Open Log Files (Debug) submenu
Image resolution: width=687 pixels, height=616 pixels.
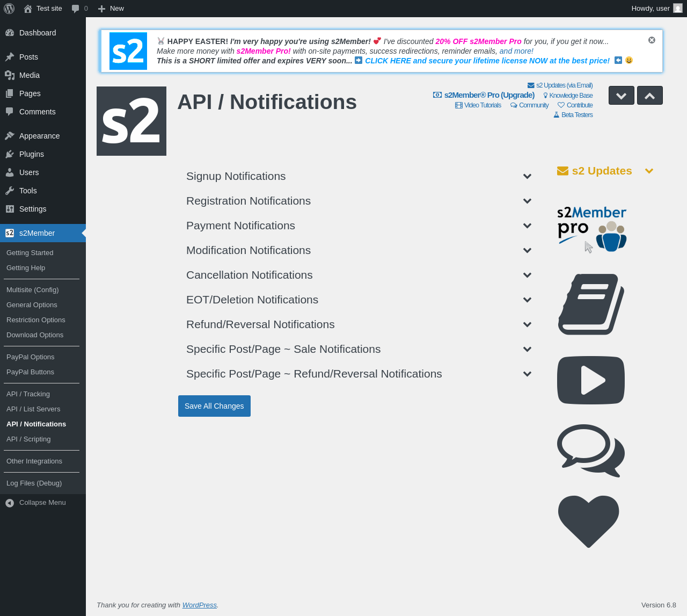tap(43, 483)
